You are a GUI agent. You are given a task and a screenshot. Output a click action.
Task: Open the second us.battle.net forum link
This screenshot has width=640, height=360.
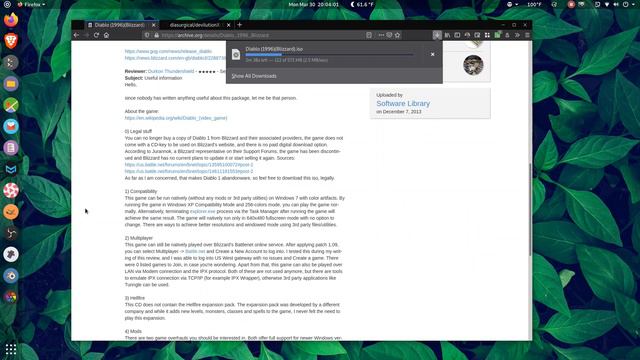(189, 171)
